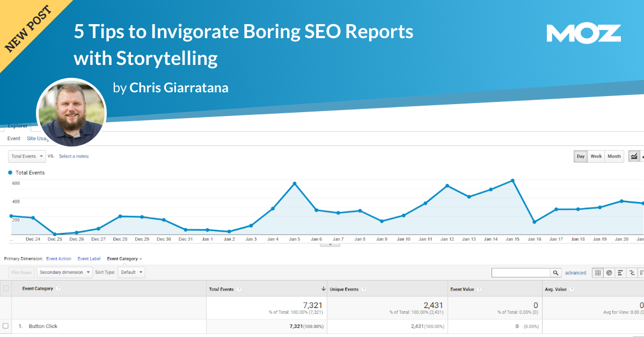The width and height of the screenshot is (644, 337).
Task: Expand the Event Category dimension dropdown
Action: pos(125,259)
